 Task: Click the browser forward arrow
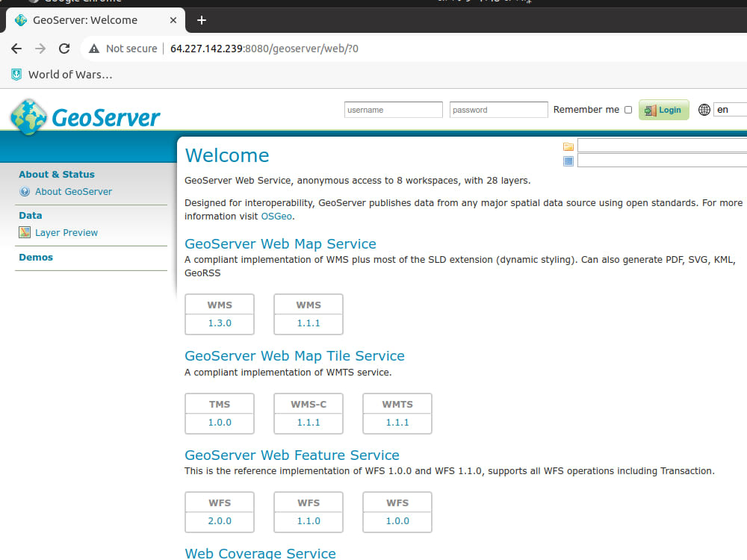point(40,49)
